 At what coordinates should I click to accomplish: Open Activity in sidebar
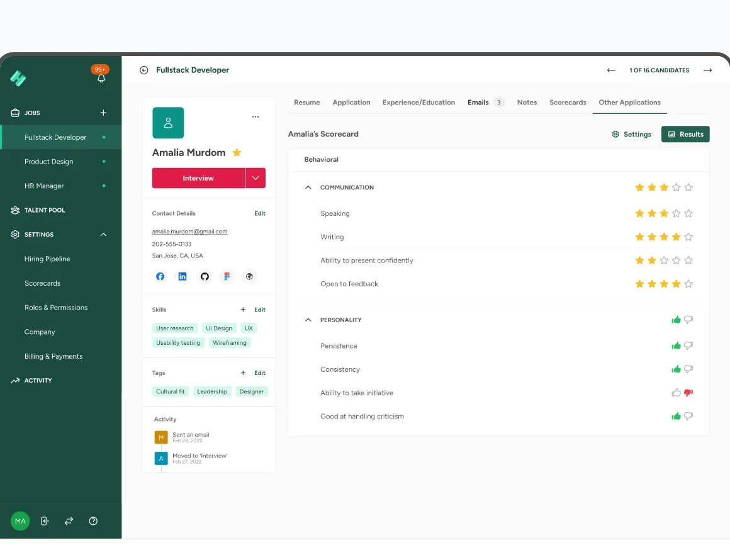(31, 380)
